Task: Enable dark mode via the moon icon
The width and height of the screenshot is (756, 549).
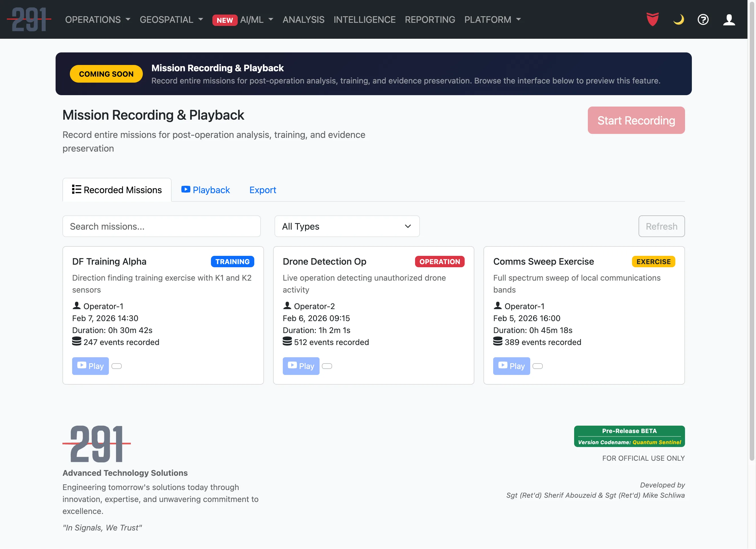Action: coord(679,20)
